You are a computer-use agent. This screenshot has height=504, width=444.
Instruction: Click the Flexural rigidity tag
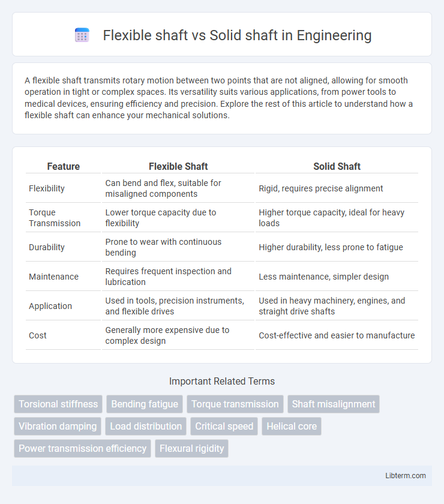[x=191, y=448]
